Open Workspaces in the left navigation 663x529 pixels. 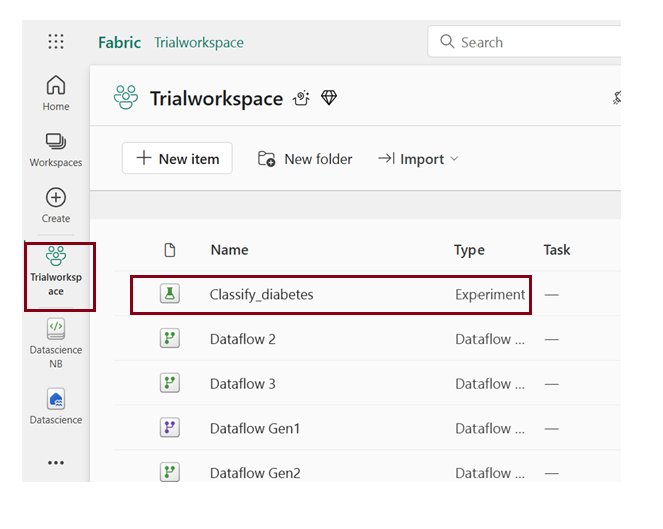(56, 150)
